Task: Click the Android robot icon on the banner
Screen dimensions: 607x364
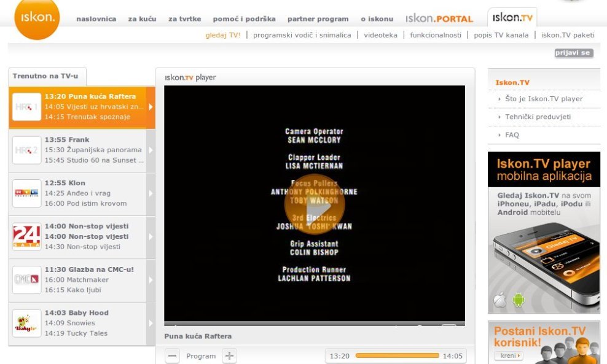Action: pyautogui.click(x=519, y=300)
